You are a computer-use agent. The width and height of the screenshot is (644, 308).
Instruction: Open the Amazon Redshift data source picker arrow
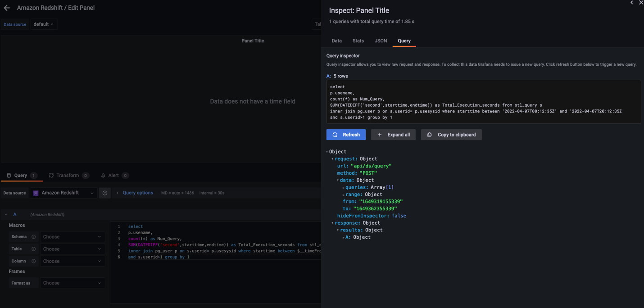(92, 193)
